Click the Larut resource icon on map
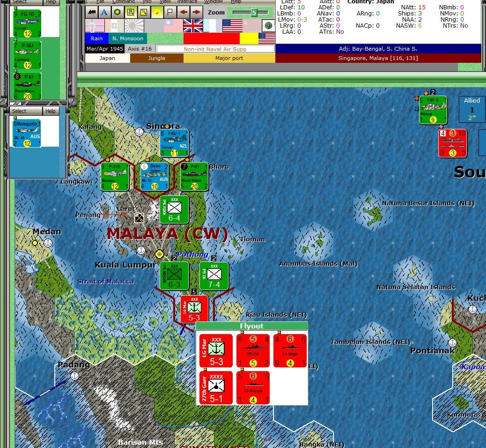 click(139, 218)
